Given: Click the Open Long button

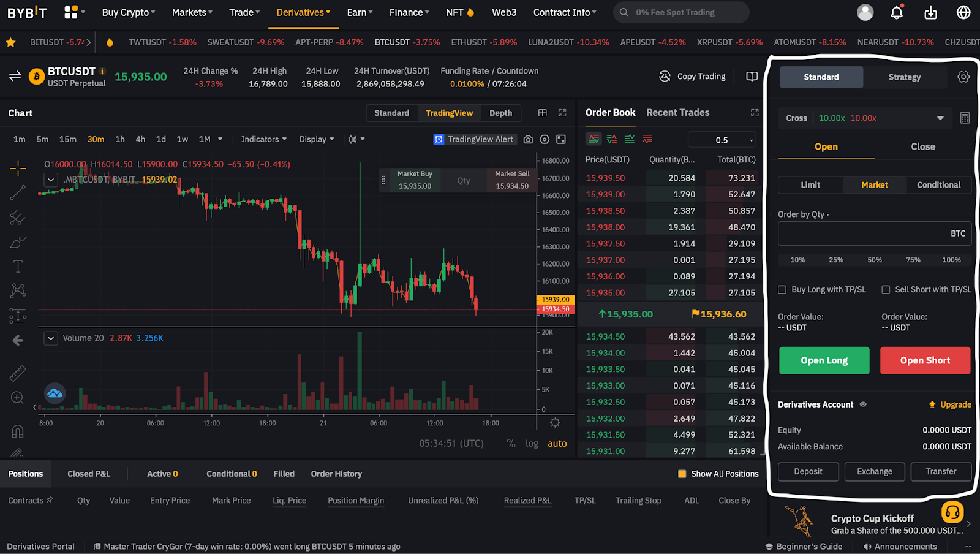Looking at the screenshot, I should [x=824, y=360].
